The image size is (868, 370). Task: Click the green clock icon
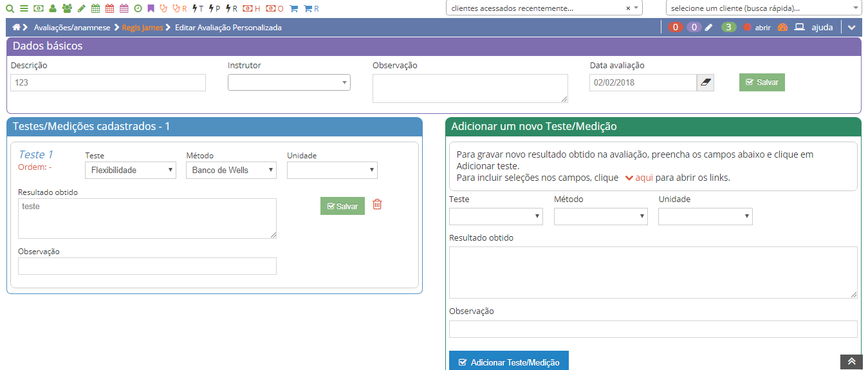click(138, 9)
